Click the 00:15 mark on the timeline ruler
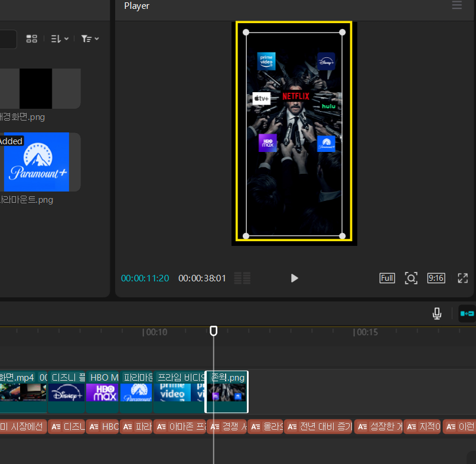 click(366, 332)
